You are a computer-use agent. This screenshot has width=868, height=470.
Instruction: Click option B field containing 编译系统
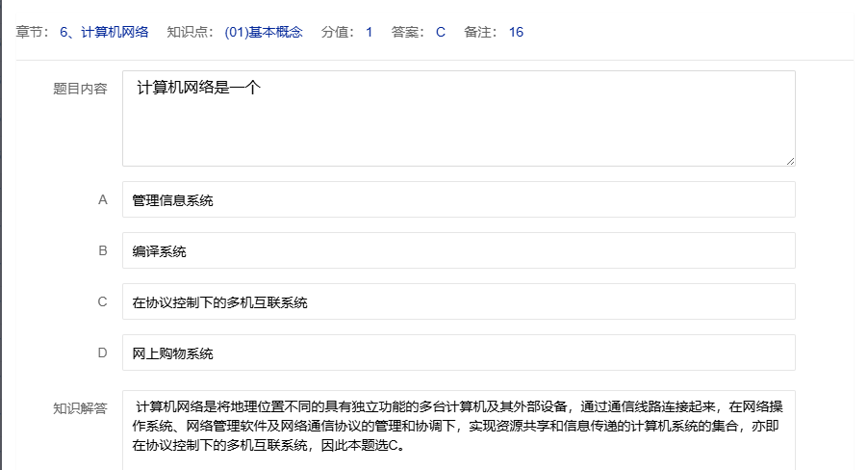[x=458, y=251]
